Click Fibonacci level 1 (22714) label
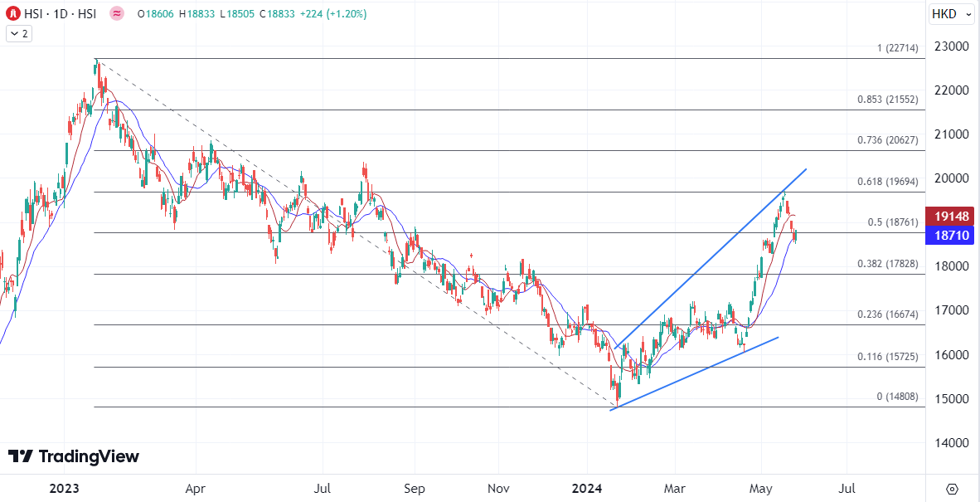The image size is (980, 502). pos(897,48)
